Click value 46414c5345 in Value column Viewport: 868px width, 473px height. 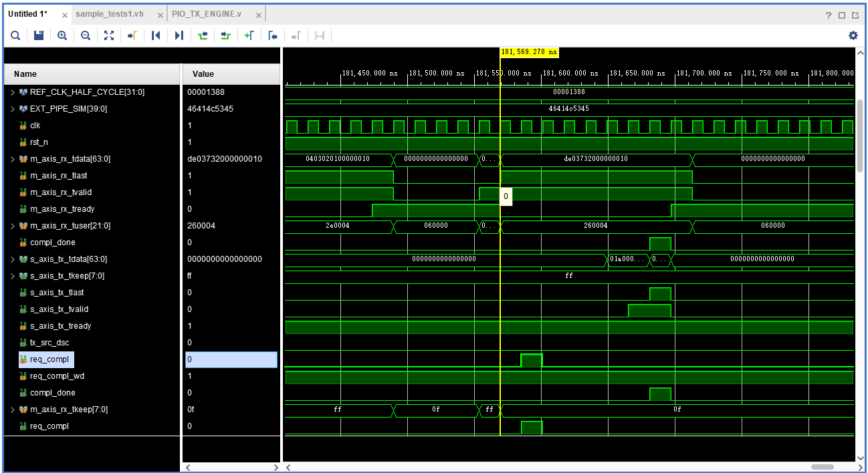click(x=210, y=109)
